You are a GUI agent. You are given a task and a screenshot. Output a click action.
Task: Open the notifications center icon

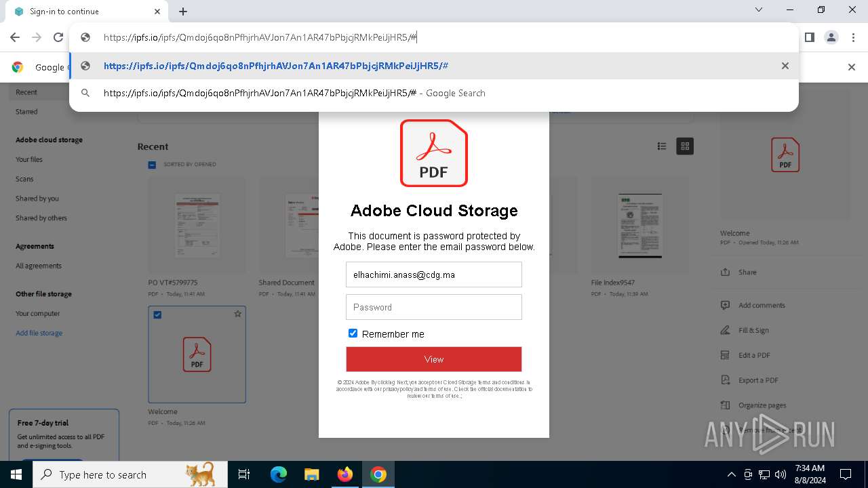(x=846, y=474)
